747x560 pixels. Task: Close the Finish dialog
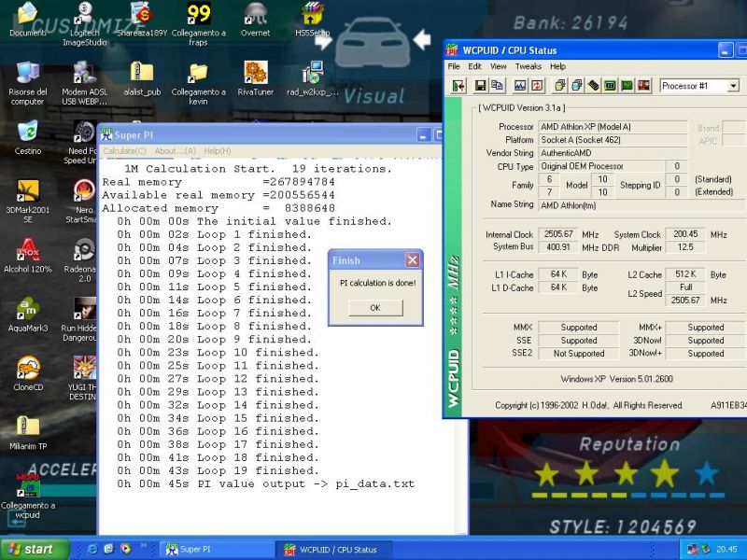[x=413, y=260]
